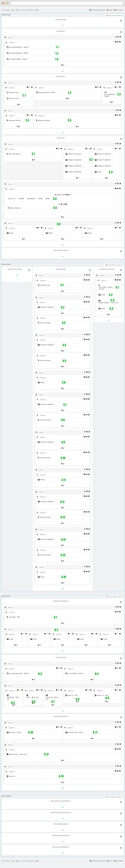
Task: Click the gear icon of DISPLAYNAVFULLWIDTH hook
Action: (121, 251)
